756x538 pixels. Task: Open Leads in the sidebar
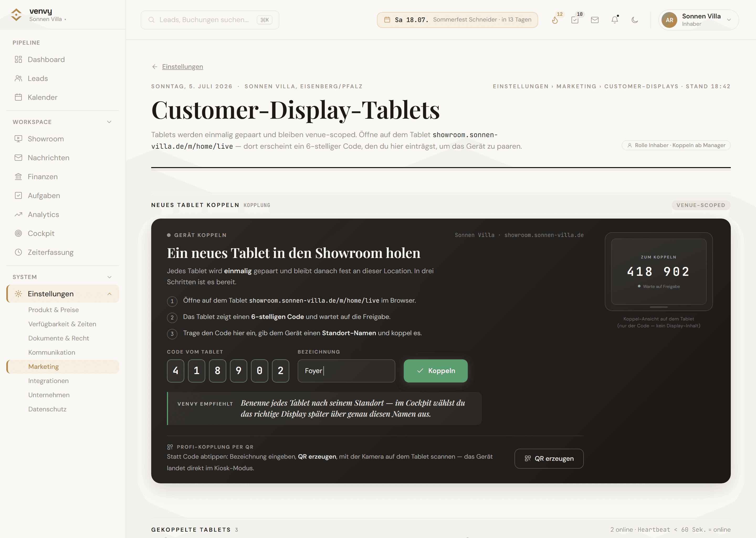point(62,78)
